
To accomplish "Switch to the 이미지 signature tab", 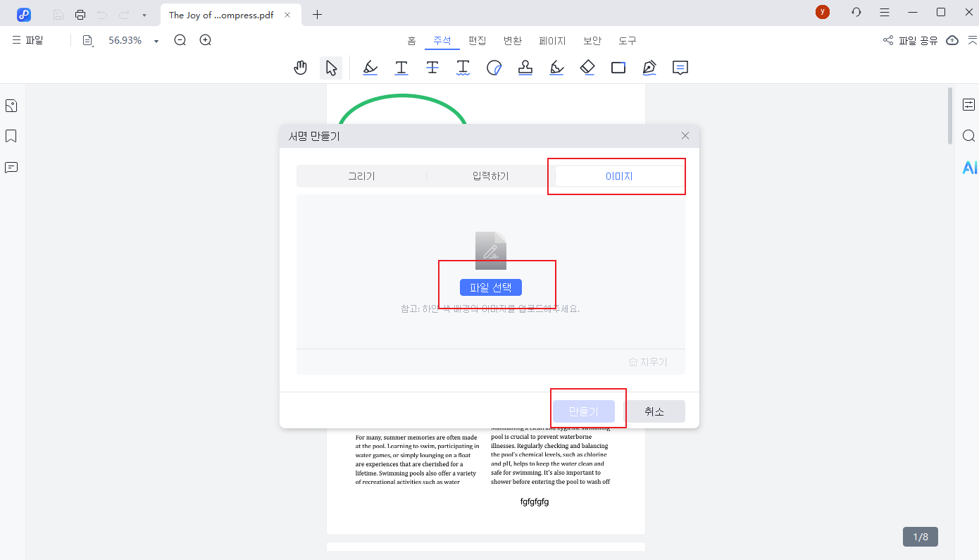I will click(x=616, y=176).
